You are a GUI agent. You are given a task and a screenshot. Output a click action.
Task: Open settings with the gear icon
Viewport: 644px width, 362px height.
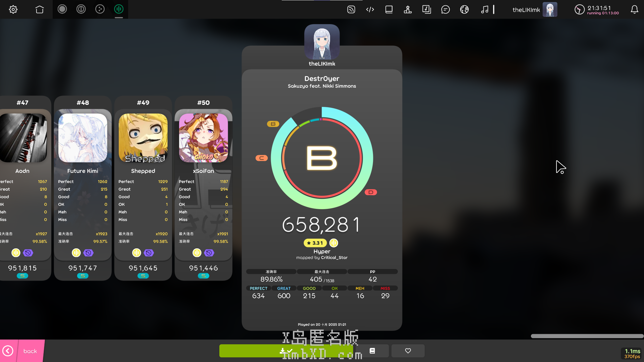(13, 9)
